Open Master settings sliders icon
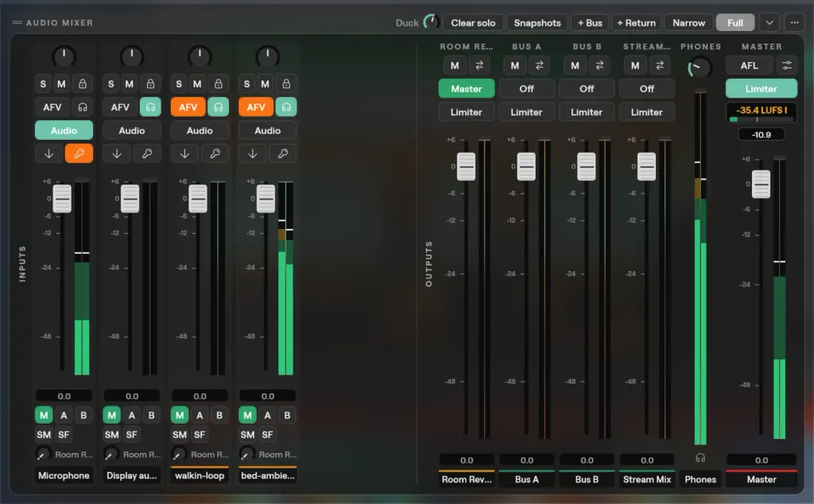Viewport: 814px width, 504px height. tap(787, 65)
